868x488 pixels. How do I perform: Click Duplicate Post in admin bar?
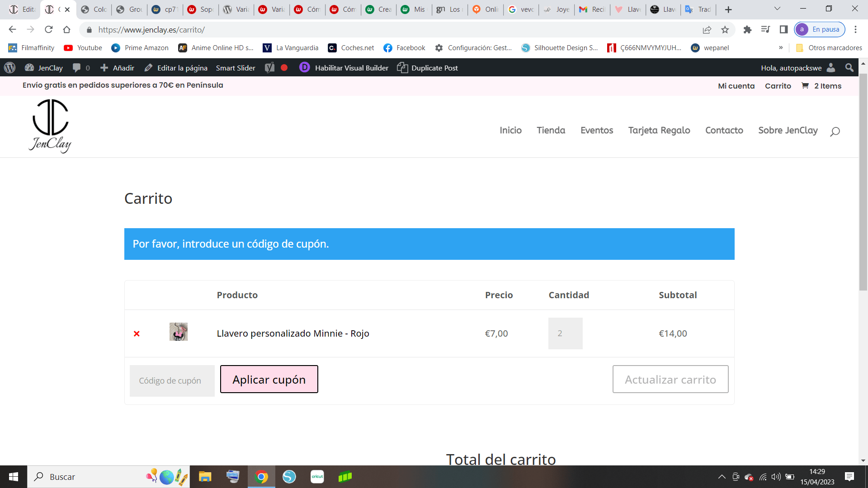(x=428, y=68)
